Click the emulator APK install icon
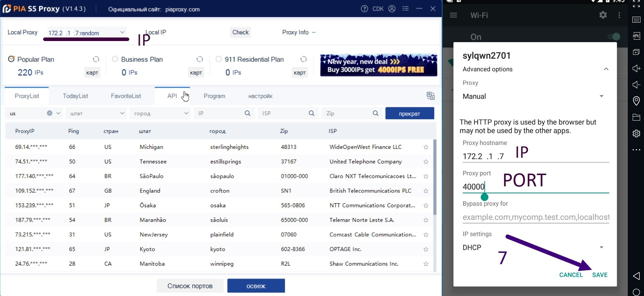 (x=636, y=36)
